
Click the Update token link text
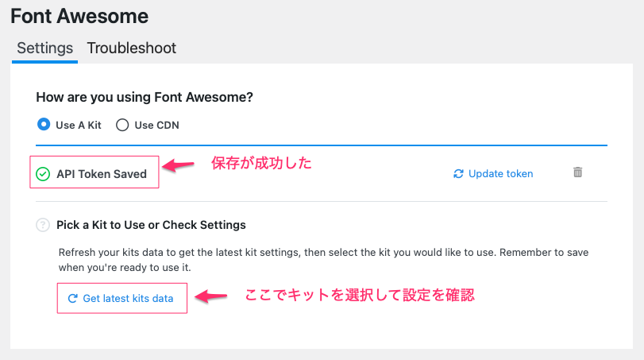[x=500, y=173]
